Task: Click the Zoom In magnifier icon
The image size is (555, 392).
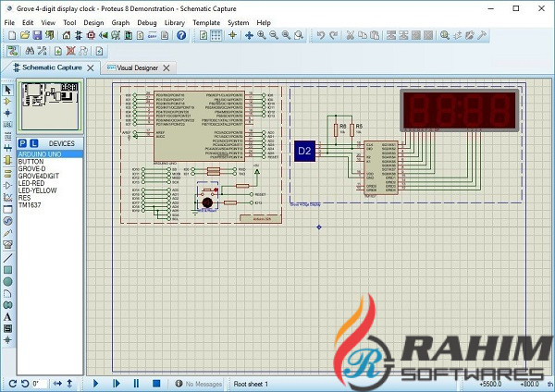Action: click(262, 35)
